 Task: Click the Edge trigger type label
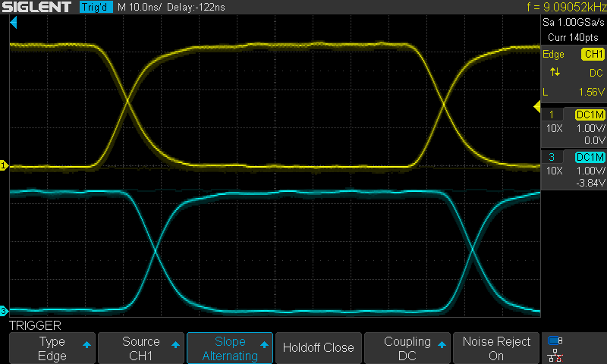tap(553, 55)
